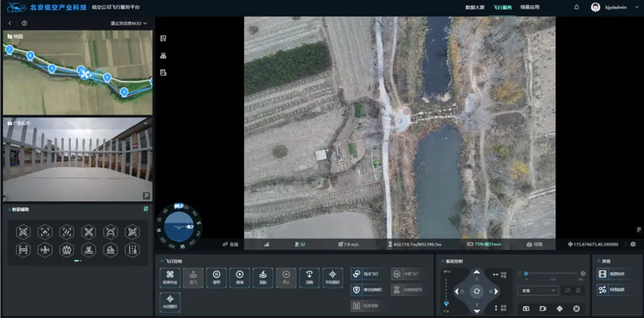Image resolution: width=644 pixels, height=318 pixels.
Task: Collapse the dock camera monitoring panel chevron
Action: (x=145, y=123)
